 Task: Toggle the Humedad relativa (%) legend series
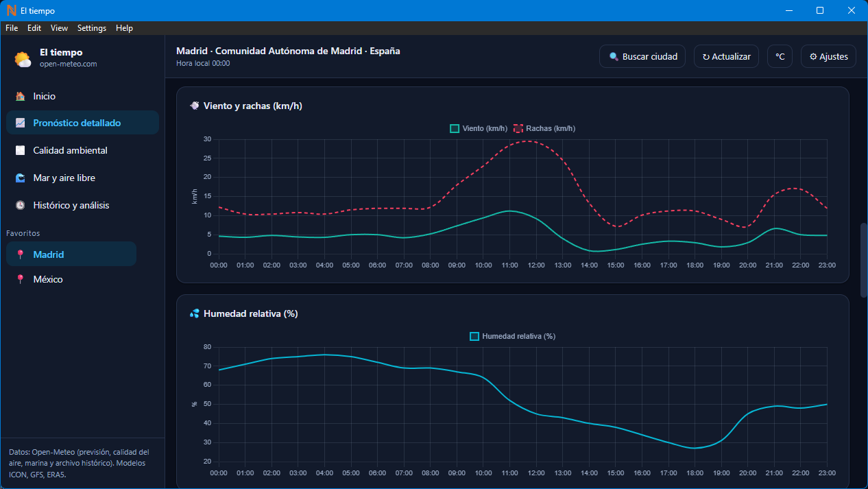[x=512, y=336]
